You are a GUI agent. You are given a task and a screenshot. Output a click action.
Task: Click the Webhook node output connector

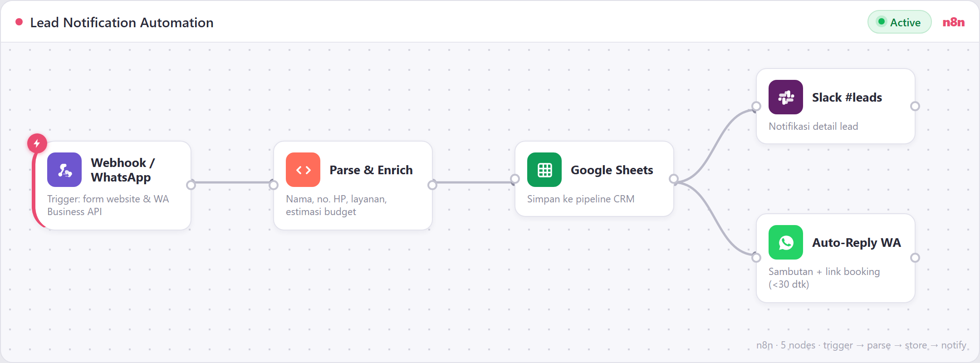191,185
